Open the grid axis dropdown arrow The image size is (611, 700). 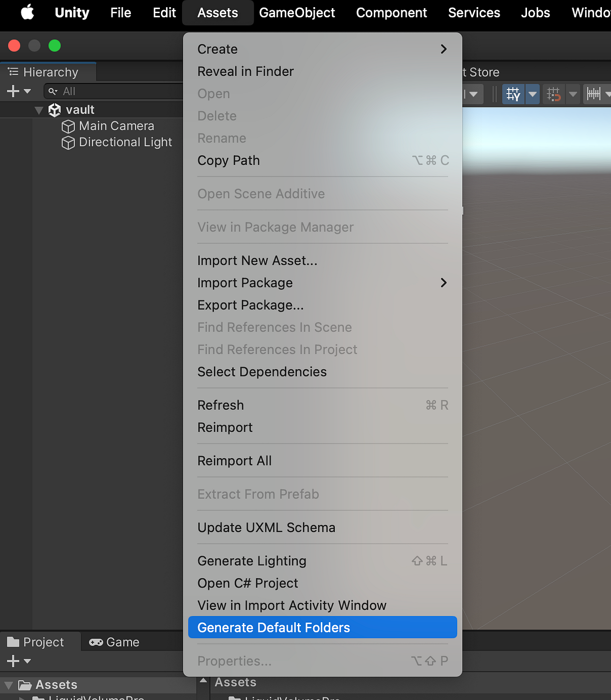click(532, 94)
